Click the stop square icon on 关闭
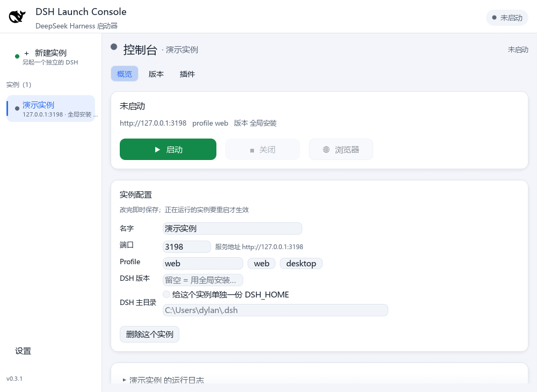The height and width of the screenshot is (392, 537). [x=252, y=150]
